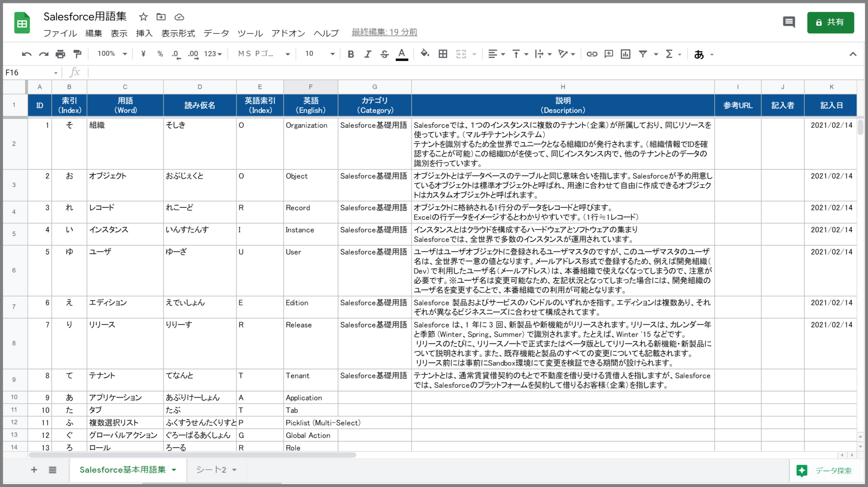The width and height of the screenshot is (868, 487).
Task: Open text color picker underlined A
Action: pyautogui.click(x=402, y=54)
